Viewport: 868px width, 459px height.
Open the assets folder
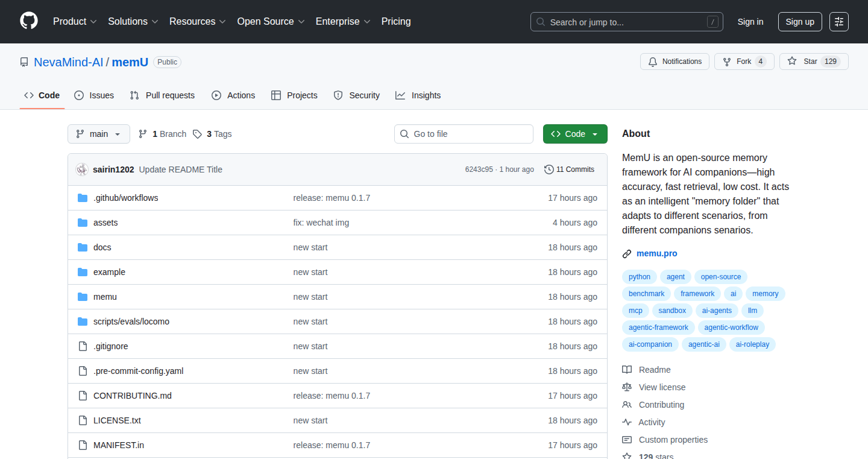tap(105, 223)
